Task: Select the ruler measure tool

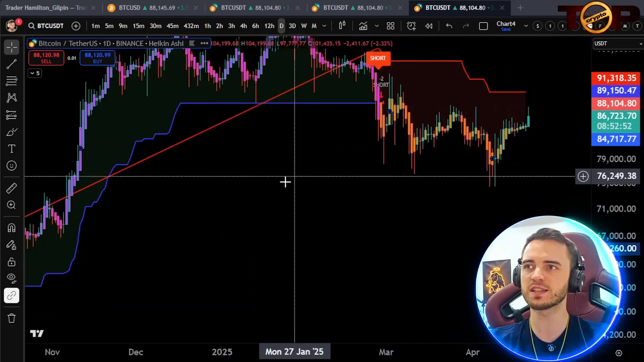Action: [11, 188]
